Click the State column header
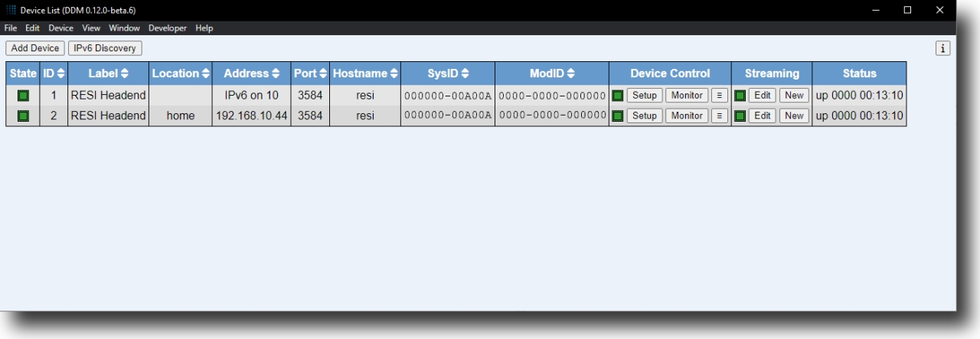Screen dimensions: 980x339 tap(23, 73)
